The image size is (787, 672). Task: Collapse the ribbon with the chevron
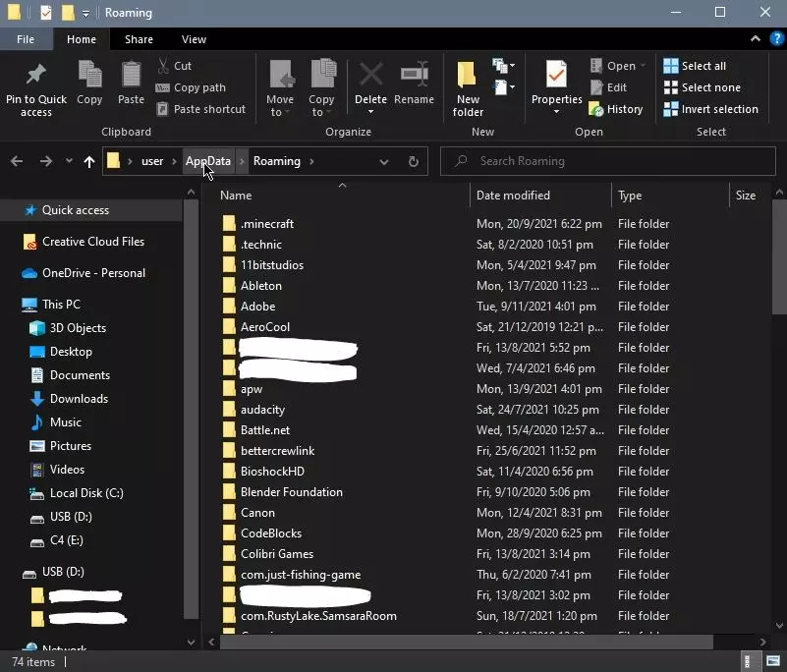755,38
